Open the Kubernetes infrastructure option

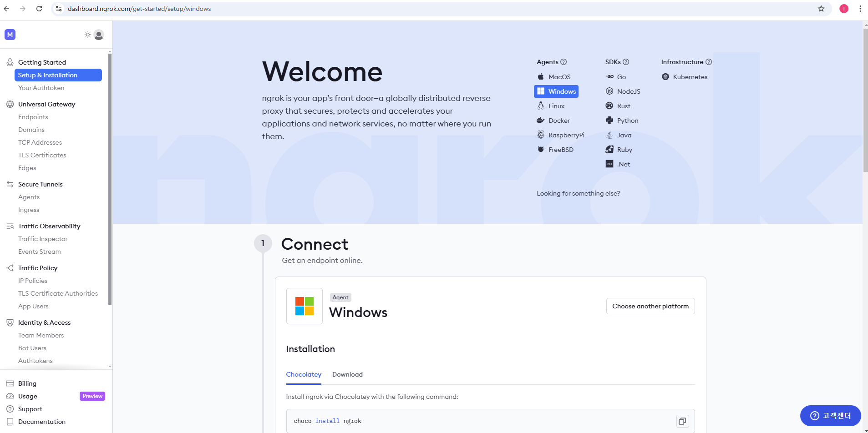click(685, 77)
